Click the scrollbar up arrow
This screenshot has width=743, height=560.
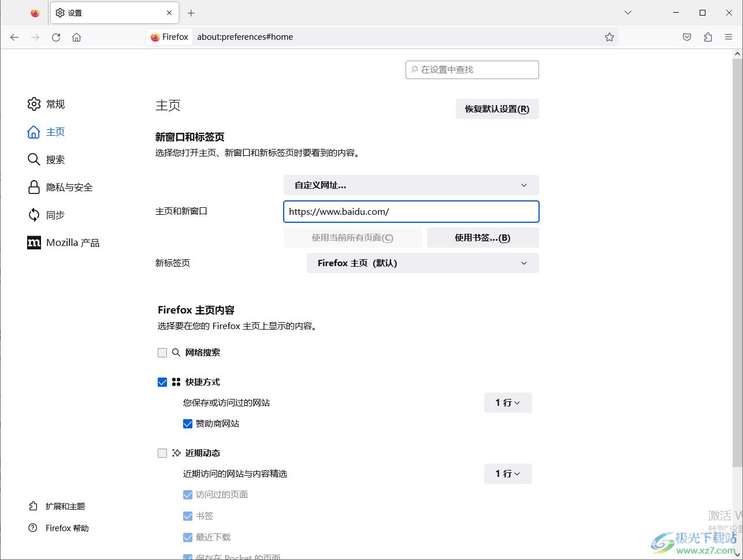pos(737,54)
